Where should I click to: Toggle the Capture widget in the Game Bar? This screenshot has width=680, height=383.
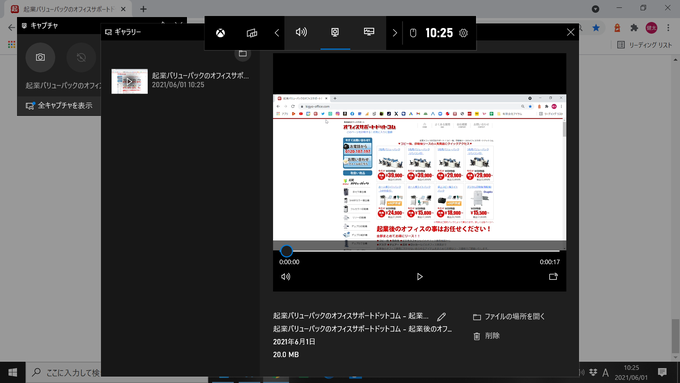(335, 33)
